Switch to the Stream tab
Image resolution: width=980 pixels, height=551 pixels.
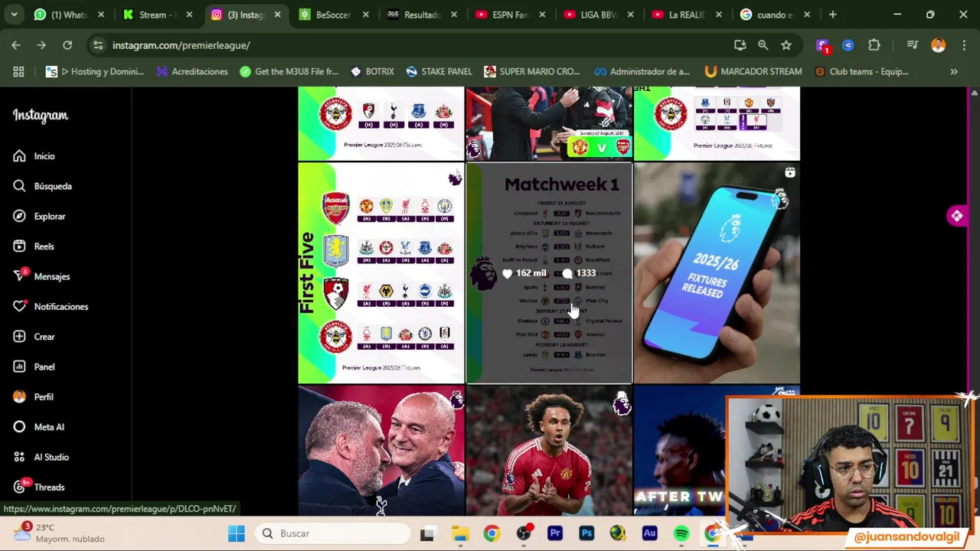pyautogui.click(x=157, y=15)
